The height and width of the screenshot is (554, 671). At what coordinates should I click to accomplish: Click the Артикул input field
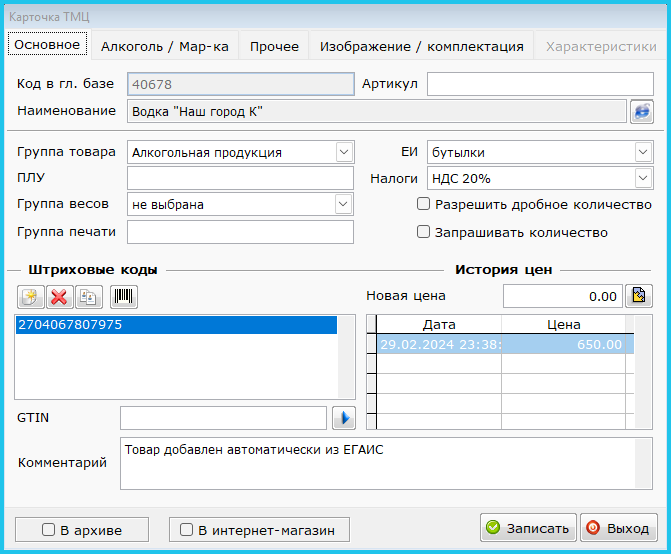[540, 84]
